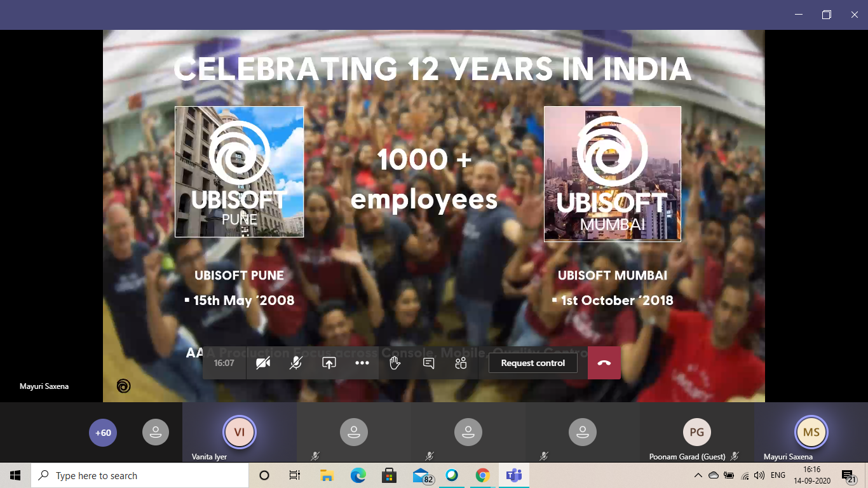The width and height of the screenshot is (868, 488).
Task: Expand hidden icons in the system tray
Action: (x=697, y=475)
